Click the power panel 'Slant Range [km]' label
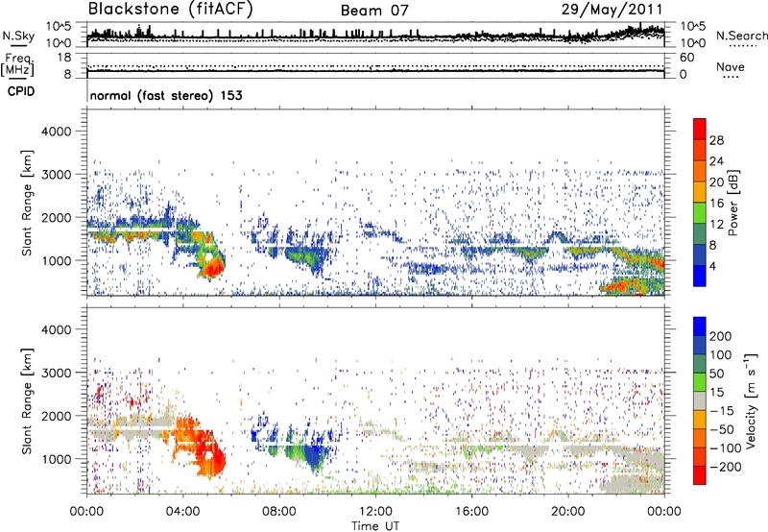 (27, 203)
